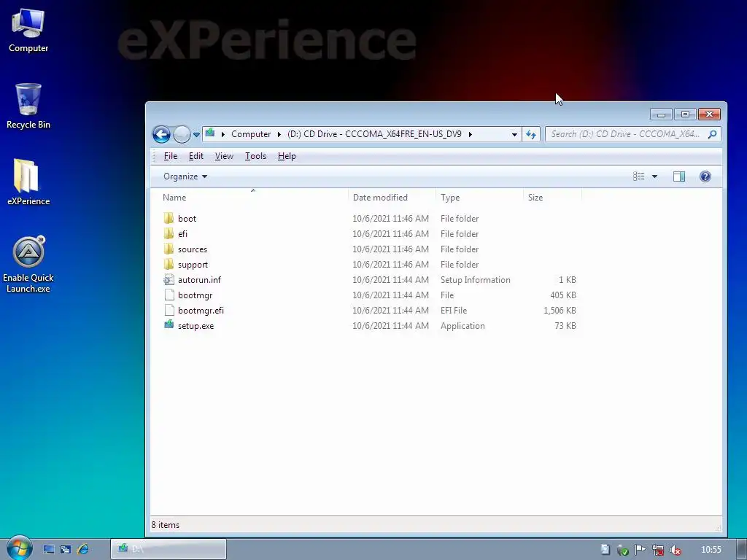Click the Action Center flag tray icon

click(640, 550)
